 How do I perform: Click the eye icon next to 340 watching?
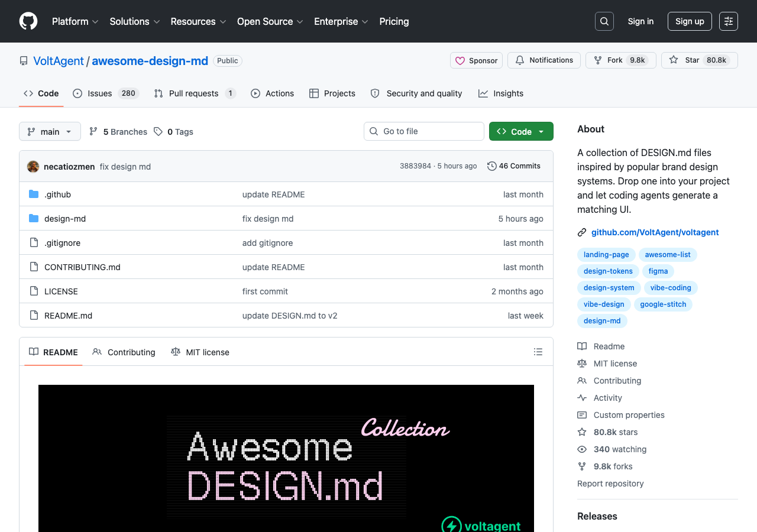(x=582, y=449)
